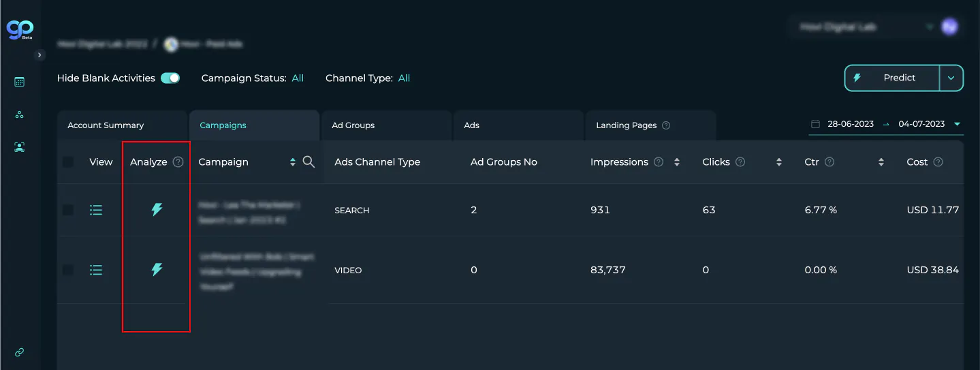Click the GP Beta logo

pos(20,29)
